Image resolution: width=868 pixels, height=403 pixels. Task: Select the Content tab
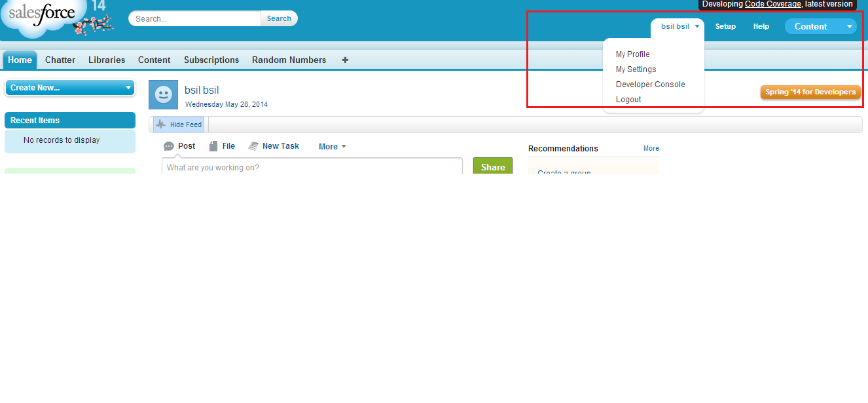pos(154,60)
